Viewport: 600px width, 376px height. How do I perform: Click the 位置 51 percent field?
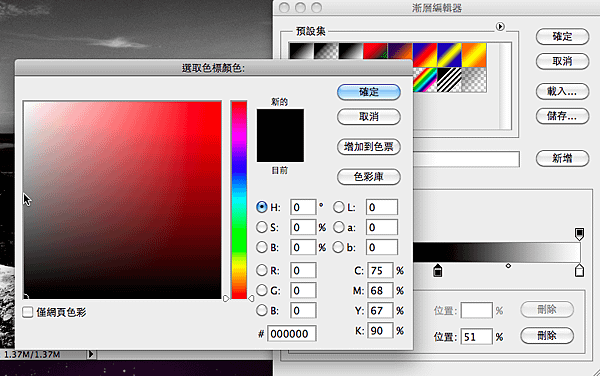point(476,337)
